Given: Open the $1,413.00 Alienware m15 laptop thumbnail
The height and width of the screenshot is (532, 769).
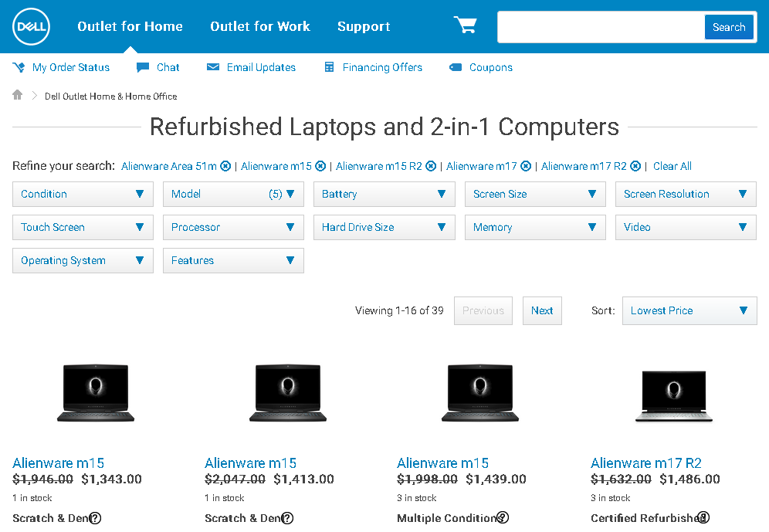Looking at the screenshot, I should 288,393.
